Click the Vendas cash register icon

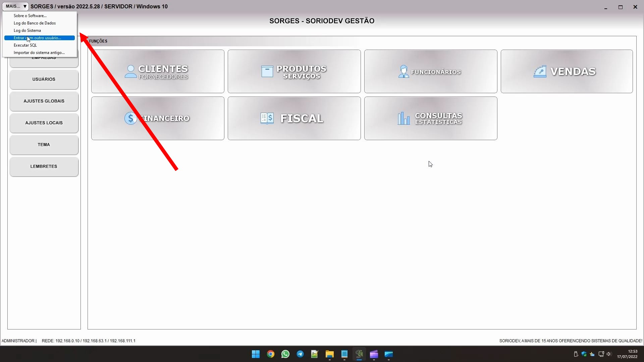click(540, 71)
